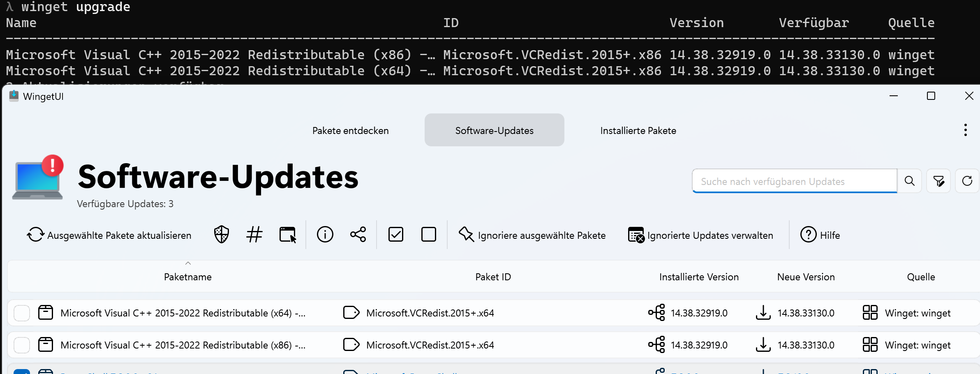
Task: Maximize the WingetUI window
Action: 931,96
